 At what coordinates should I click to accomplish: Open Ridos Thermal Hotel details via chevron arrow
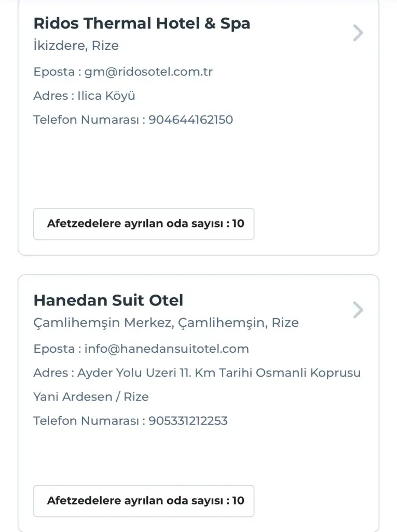coord(358,33)
